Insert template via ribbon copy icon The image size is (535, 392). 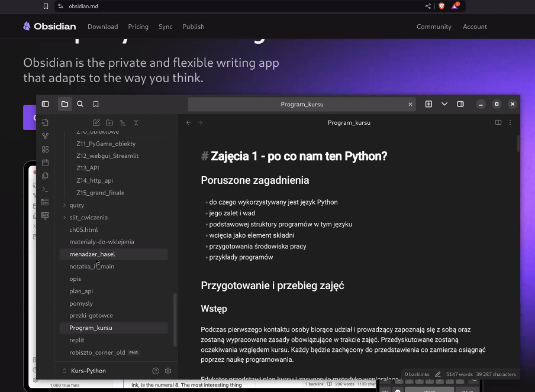coord(45,176)
